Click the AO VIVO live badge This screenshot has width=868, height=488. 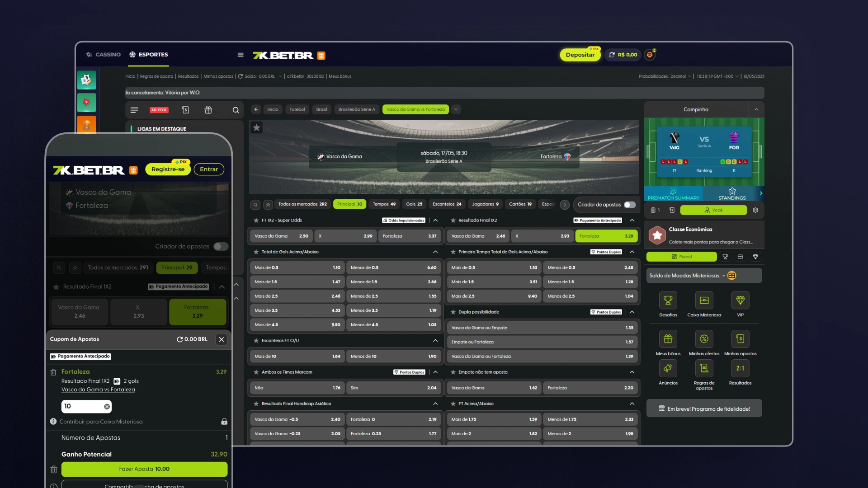(x=159, y=110)
